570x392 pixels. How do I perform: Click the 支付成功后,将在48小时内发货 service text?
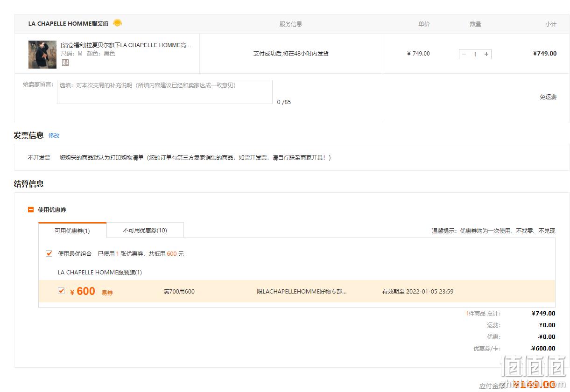click(291, 54)
